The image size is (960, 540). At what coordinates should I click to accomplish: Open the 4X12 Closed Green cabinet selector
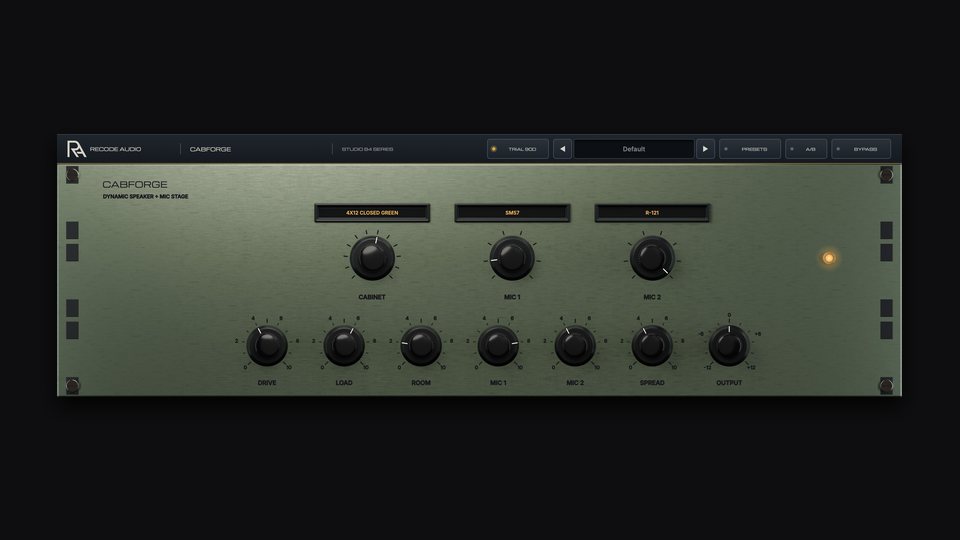[372, 213]
